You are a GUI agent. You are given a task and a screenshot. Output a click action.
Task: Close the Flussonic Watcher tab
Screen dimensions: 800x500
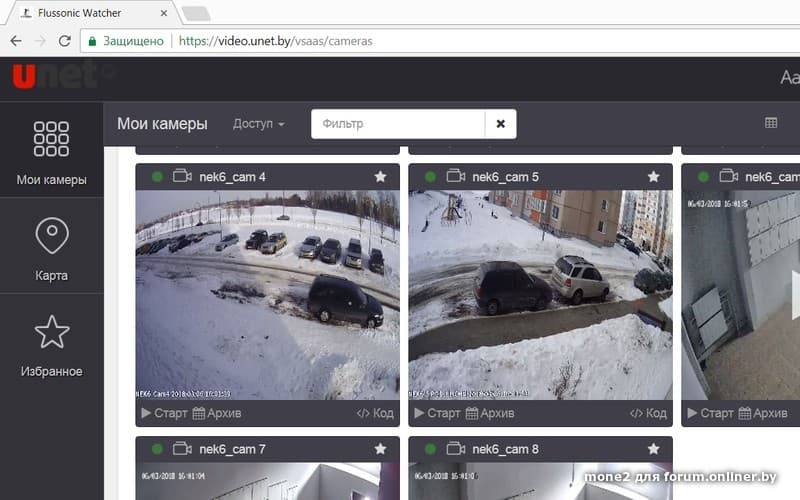point(164,13)
